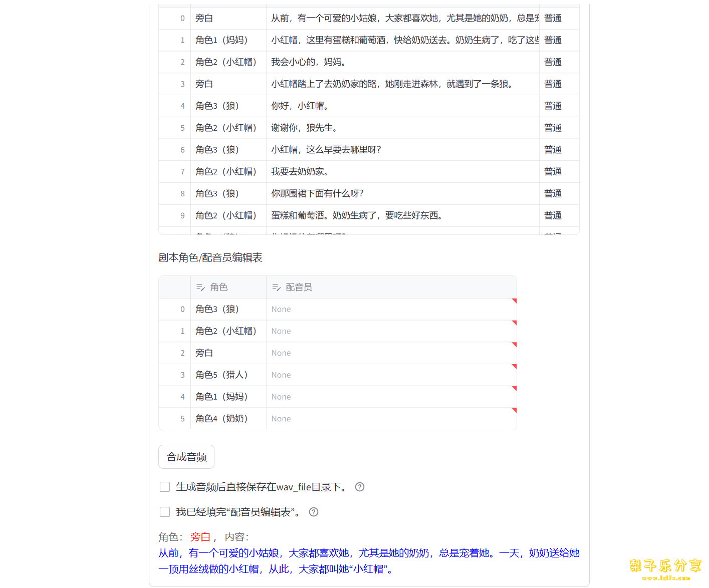Click script line starting 小红帽，这里有蛋糕和葡萄酒
709x588 pixels.
[402, 40]
